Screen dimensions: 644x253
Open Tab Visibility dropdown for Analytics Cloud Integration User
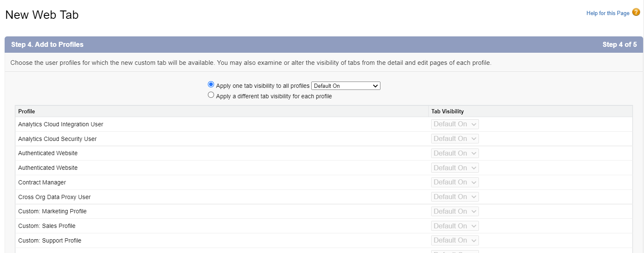click(x=455, y=124)
